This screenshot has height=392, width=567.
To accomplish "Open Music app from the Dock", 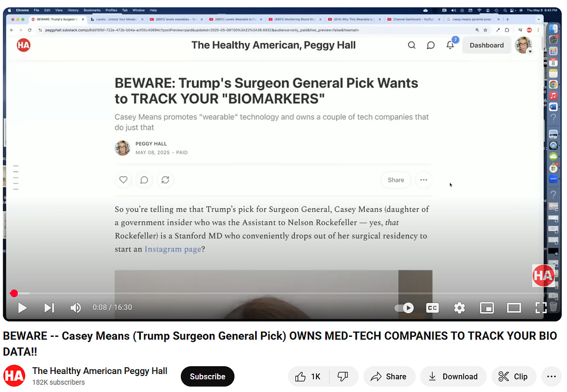I will 553,96.
